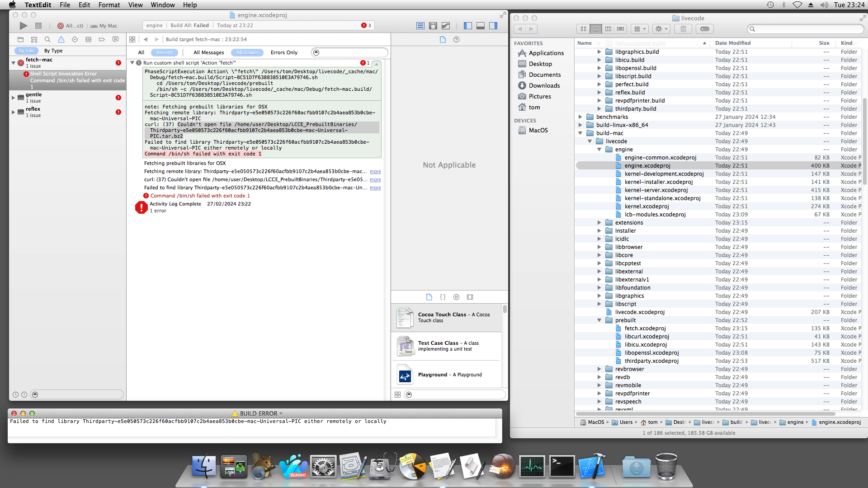
Task: Switch to the Standard editor
Action: [x=420, y=26]
